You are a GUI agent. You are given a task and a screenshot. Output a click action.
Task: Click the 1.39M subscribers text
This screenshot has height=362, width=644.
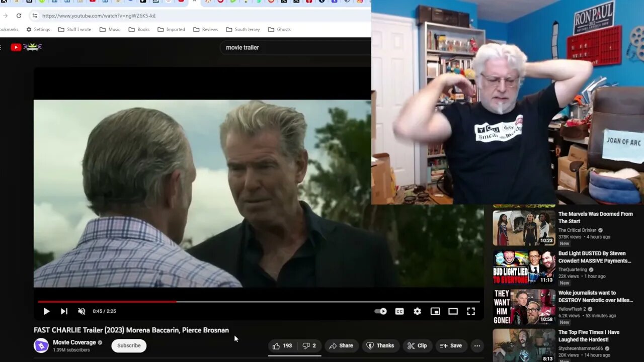(x=71, y=350)
